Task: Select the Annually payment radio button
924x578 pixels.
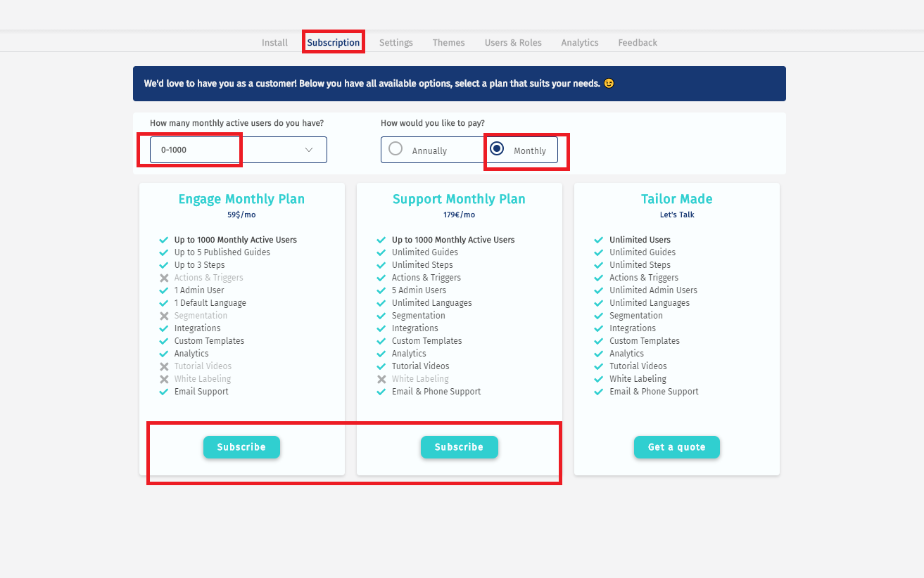Action: click(396, 149)
